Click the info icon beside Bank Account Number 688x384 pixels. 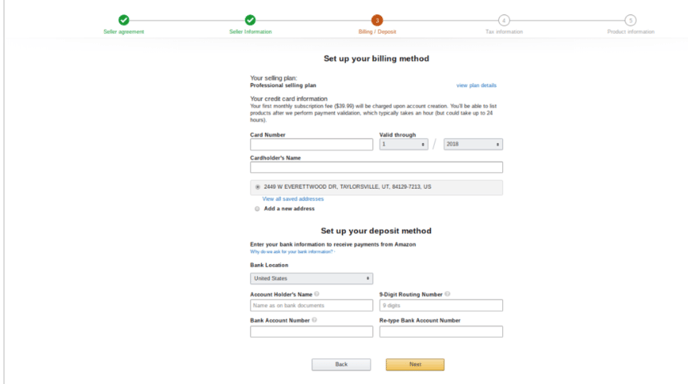click(314, 320)
